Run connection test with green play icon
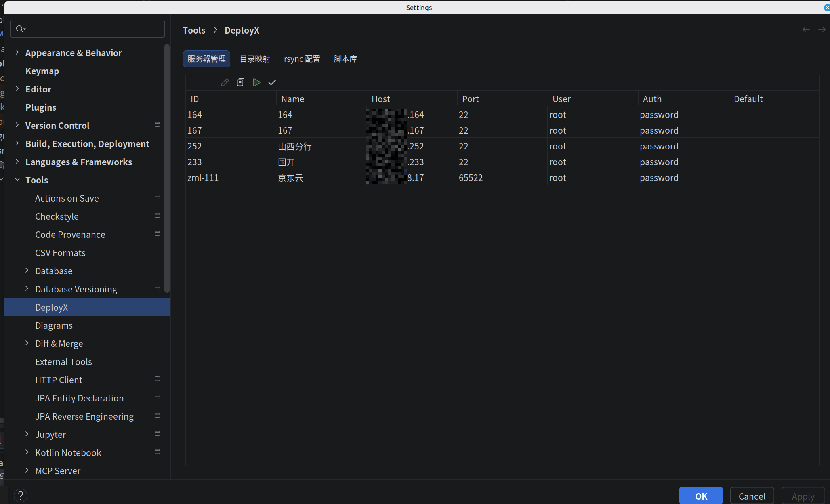The width and height of the screenshot is (830, 504). [256, 82]
